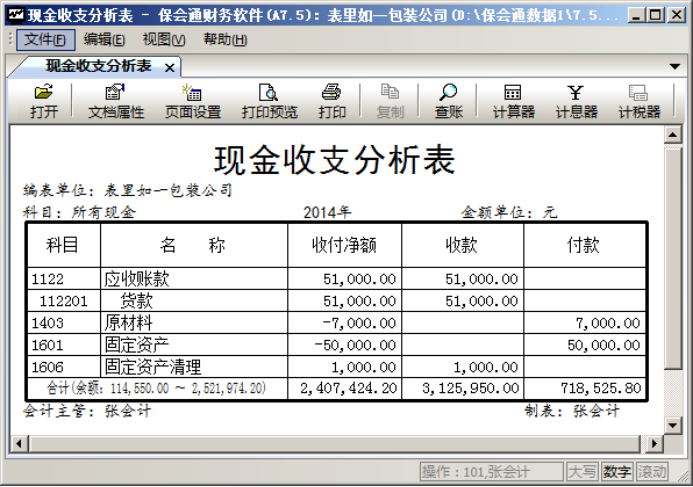Click the 查账 audit magnifier icon

pyautogui.click(x=448, y=101)
